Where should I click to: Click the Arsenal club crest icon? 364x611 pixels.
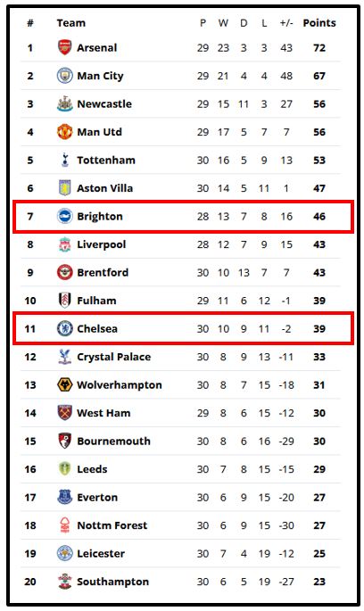coord(65,47)
